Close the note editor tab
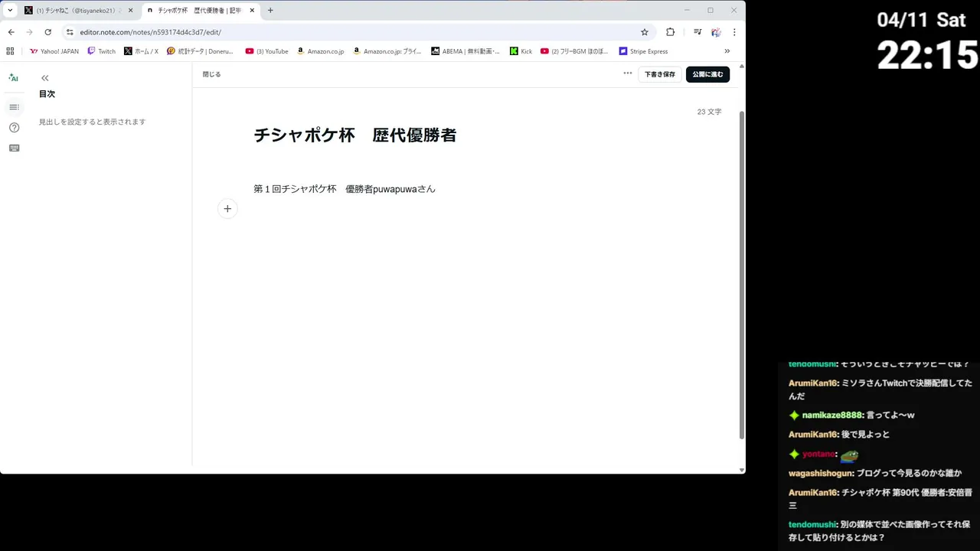Viewport: 980px width, 551px height. pyautogui.click(x=252, y=11)
